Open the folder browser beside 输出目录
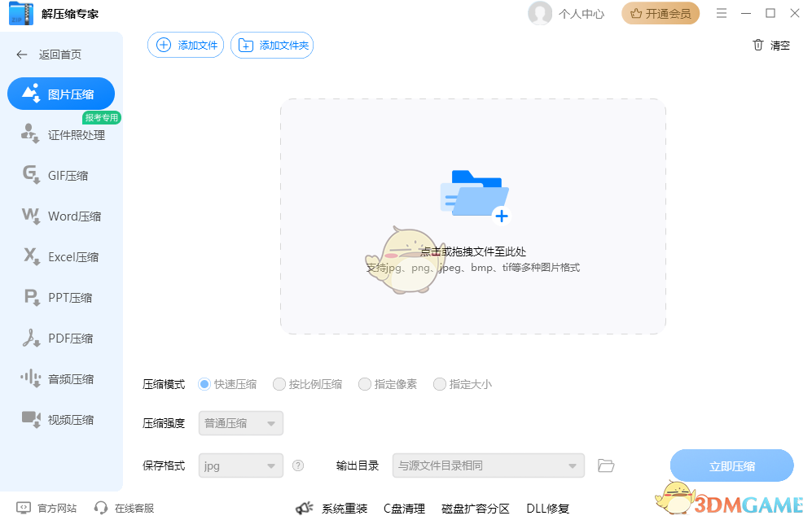This screenshot has height=520, width=812. (x=605, y=465)
